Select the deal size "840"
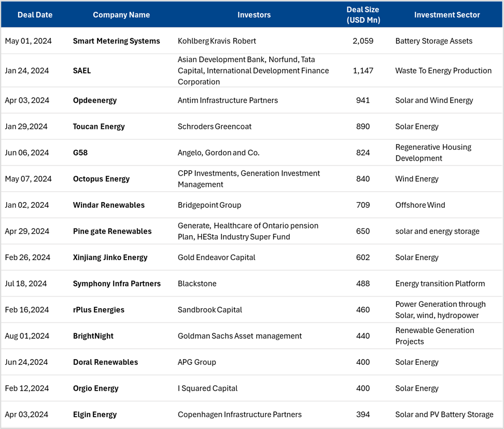Screen dimensions: 504x429 tap(363, 179)
